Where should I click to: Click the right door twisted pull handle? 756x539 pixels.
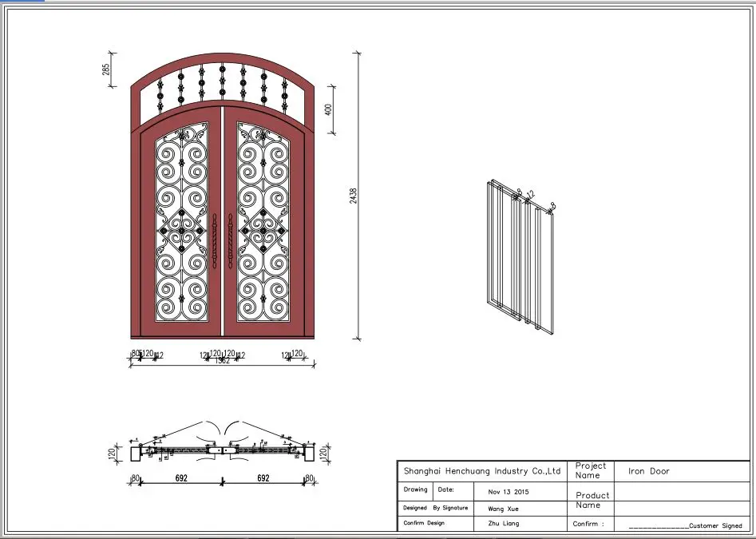tap(230, 240)
